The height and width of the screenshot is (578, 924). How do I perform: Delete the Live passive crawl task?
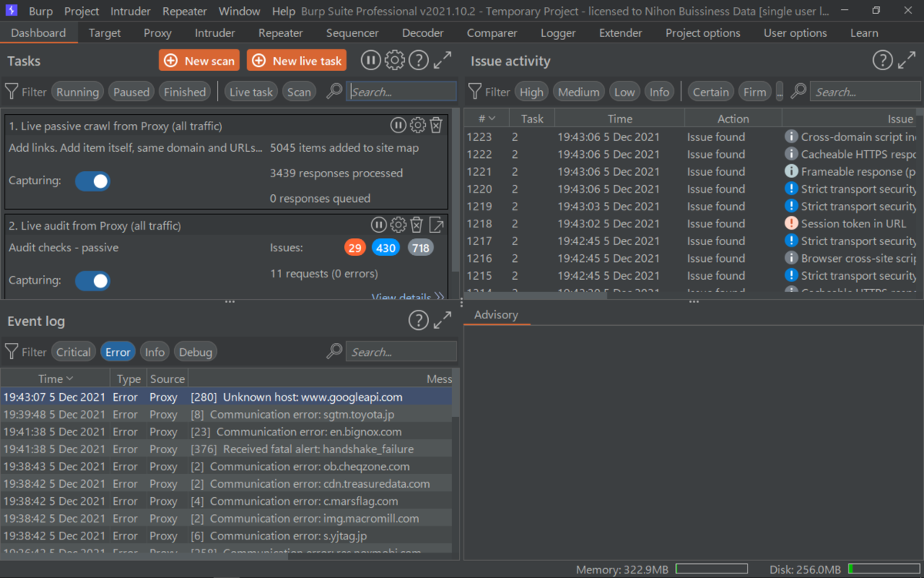436,125
